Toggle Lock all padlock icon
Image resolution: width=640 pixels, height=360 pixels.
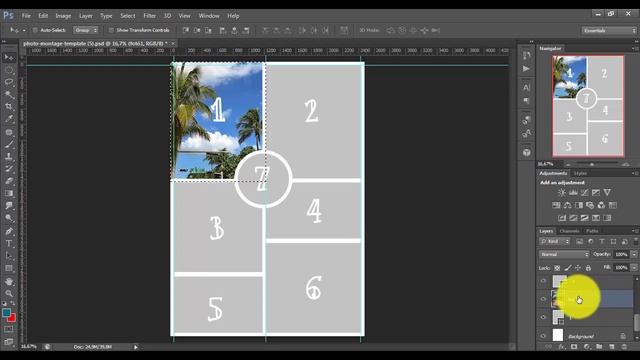point(588,268)
